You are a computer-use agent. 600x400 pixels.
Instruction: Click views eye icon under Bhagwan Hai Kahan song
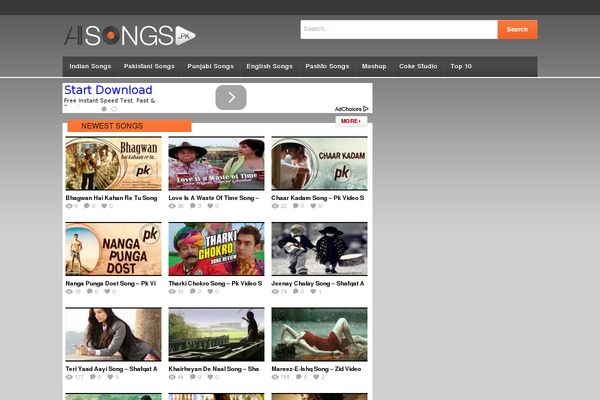coord(69,206)
